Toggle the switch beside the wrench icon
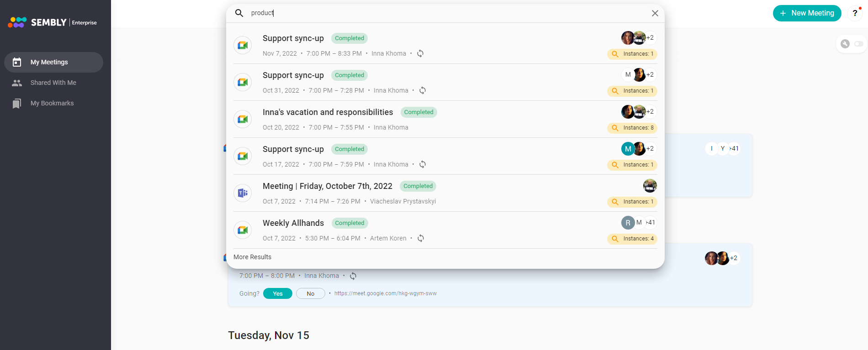The image size is (868, 350). 859,44
